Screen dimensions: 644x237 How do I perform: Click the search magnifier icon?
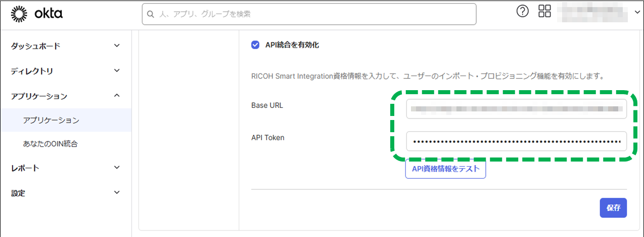pos(150,14)
